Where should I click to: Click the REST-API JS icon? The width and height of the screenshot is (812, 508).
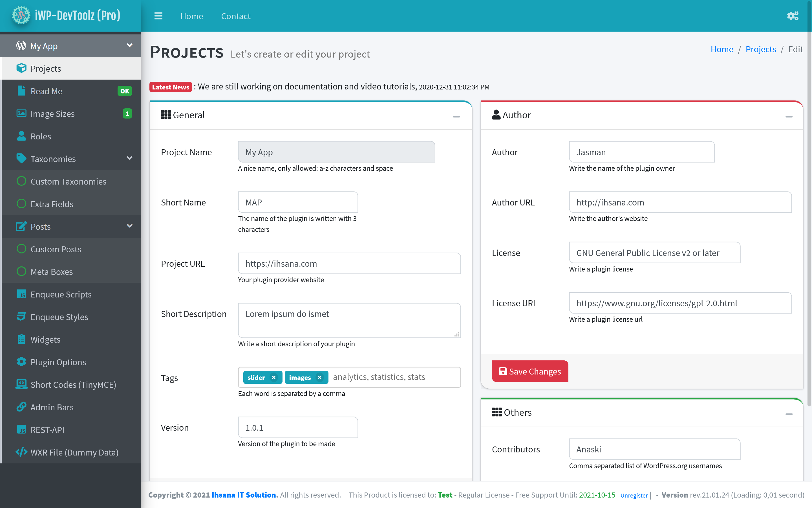click(21, 429)
